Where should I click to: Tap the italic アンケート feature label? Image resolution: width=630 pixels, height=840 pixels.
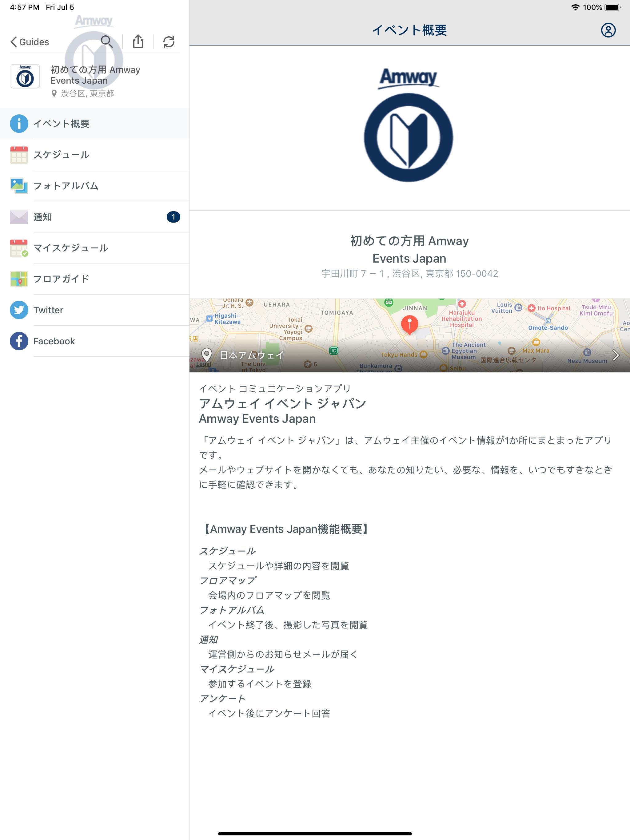[223, 699]
